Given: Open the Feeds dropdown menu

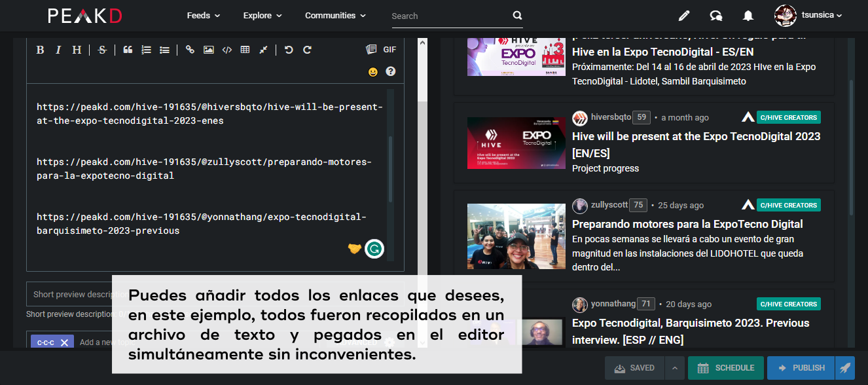Looking at the screenshot, I should (x=204, y=15).
